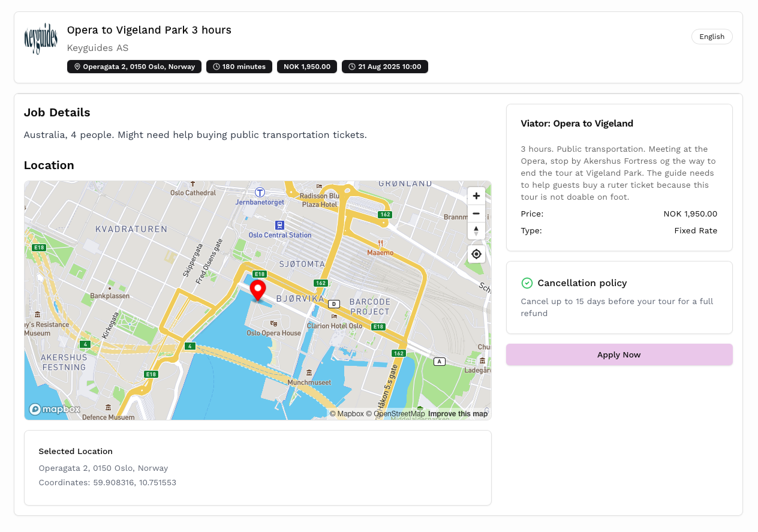Click the Oslo Central Station train icon
758x532 pixels.
pyautogui.click(x=279, y=225)
